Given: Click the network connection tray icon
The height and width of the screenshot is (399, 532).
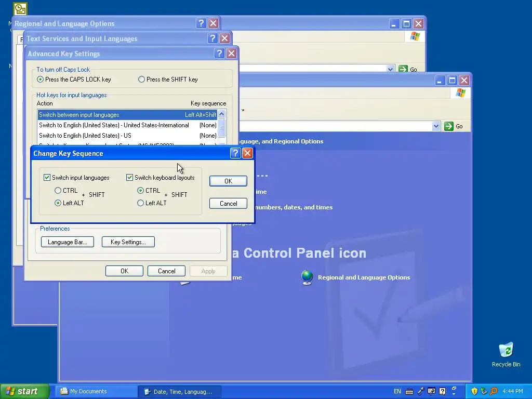Looking at the screenshot, I should click(484, 391).
